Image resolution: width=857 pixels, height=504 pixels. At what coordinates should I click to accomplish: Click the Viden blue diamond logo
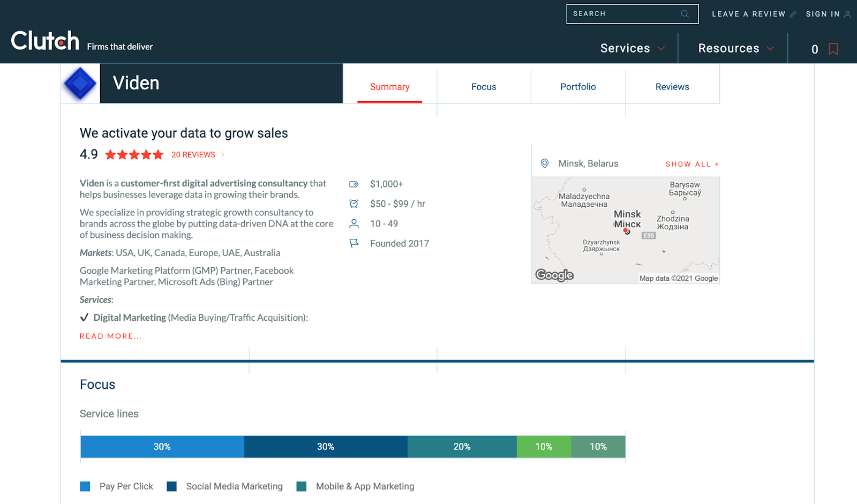pos(80,84)
